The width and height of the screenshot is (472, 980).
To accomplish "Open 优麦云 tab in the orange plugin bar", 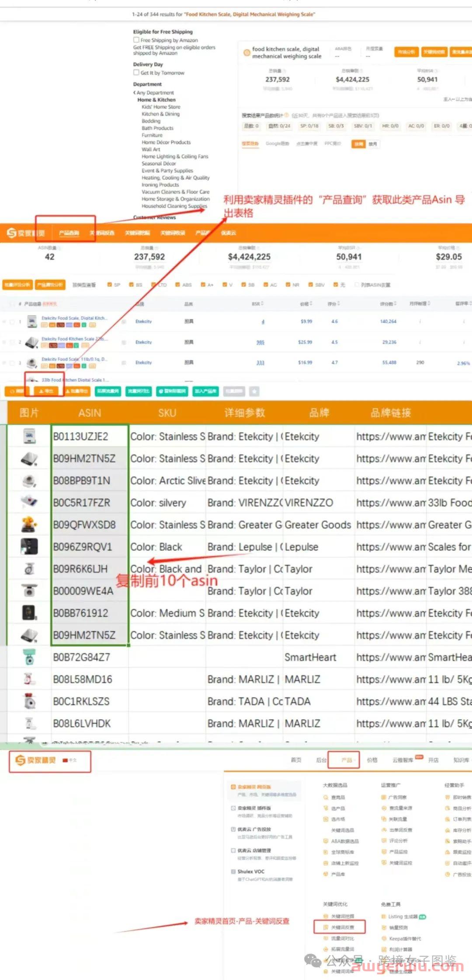I will tap(228, 233).
